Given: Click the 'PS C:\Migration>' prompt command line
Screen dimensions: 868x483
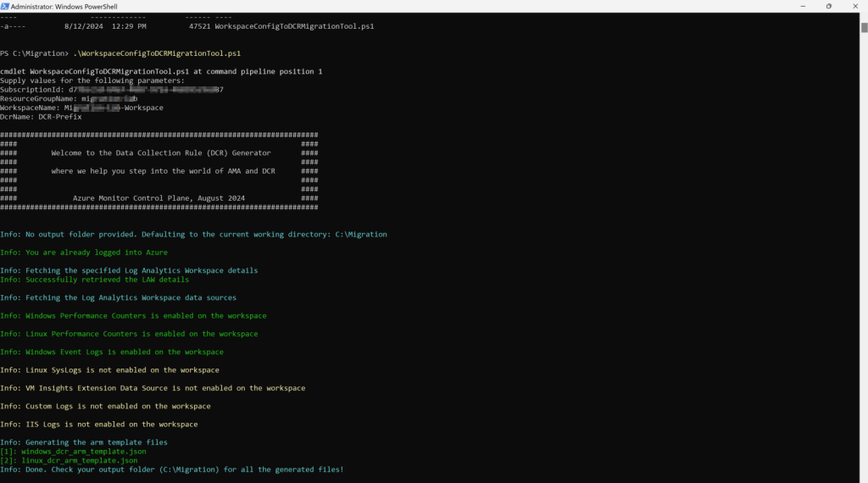Looking at the screenshot, I should click(x=120, y=53).
